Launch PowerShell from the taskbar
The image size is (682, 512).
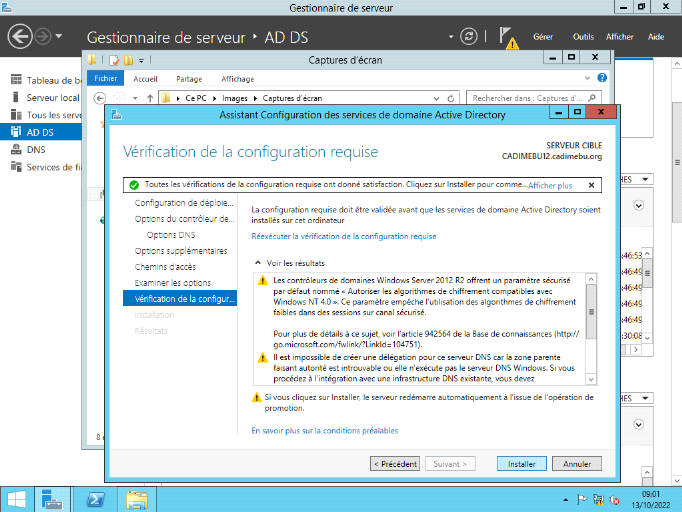[x=95, y=499]
